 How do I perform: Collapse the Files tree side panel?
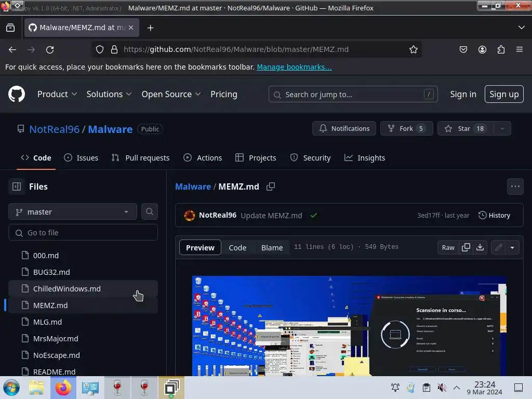pyautogui.click(x=17, y=187)
